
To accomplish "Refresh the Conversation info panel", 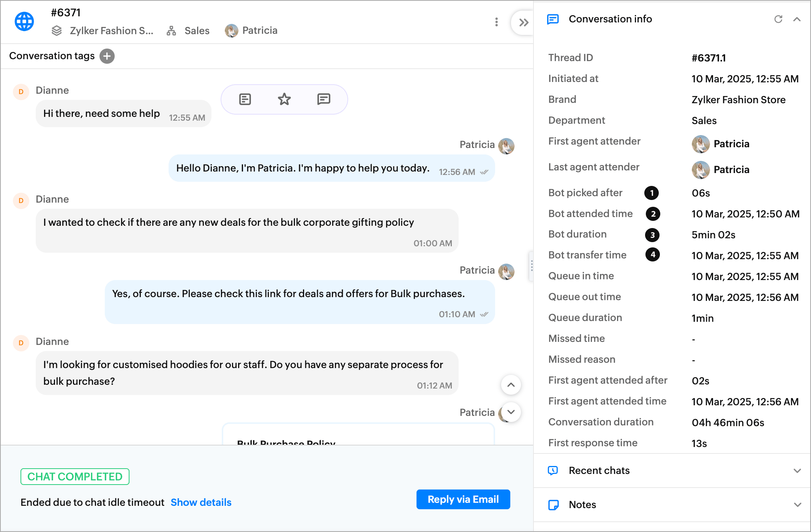I will (778, 19).
